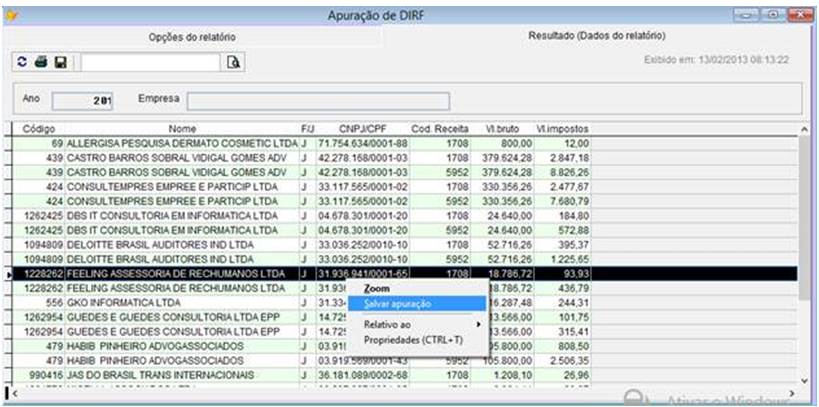This screenshot has height=407, width=819.
Task: Click the vertical scrollbar down arrow
Action: [x=805, y=380]
